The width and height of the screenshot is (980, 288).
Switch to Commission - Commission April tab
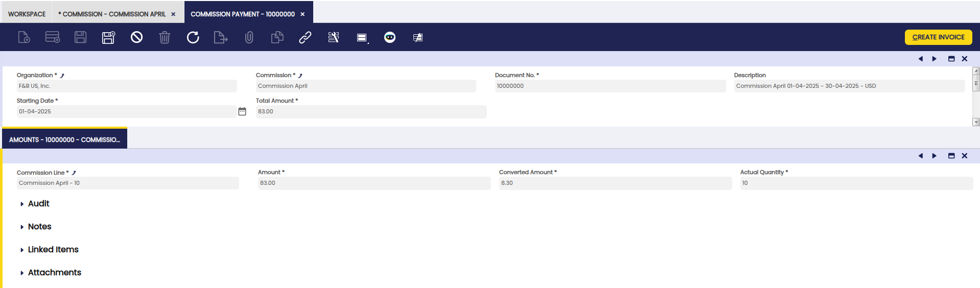pyautogui.click(x=111, y=14)
